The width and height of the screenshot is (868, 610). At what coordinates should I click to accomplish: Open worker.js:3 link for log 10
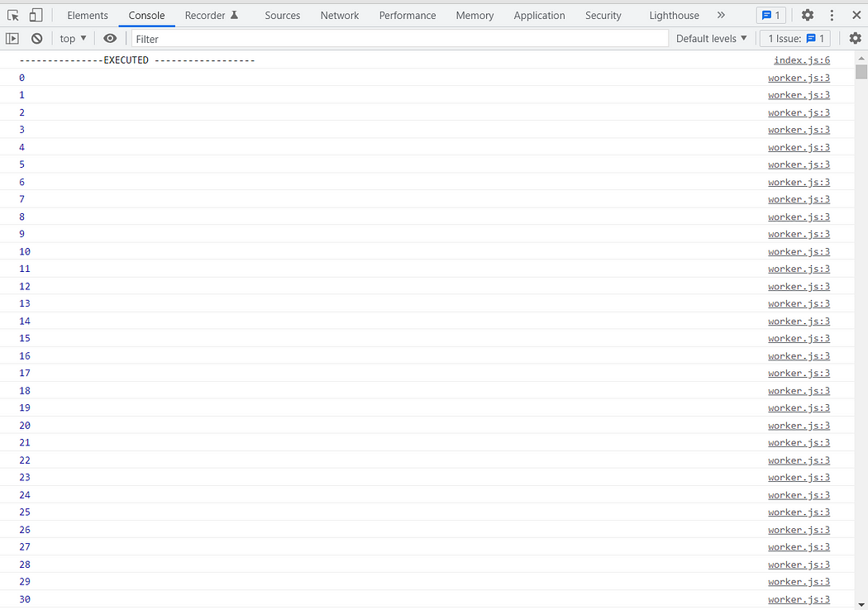[x=799, y=251]
